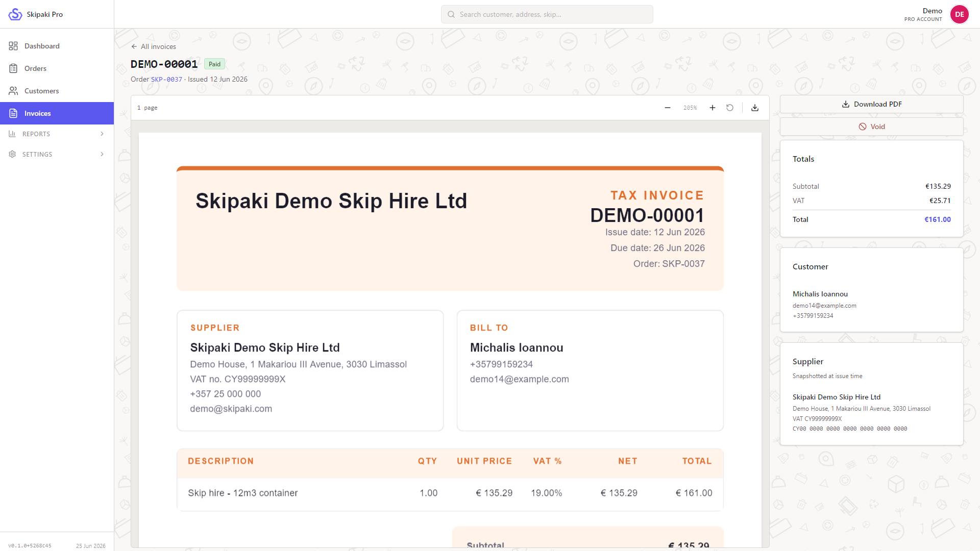This screenshot has width=980, height=551.
Task: Click 'VAT CY99999999X' in Supplier card
Action: tap(817, 419)
